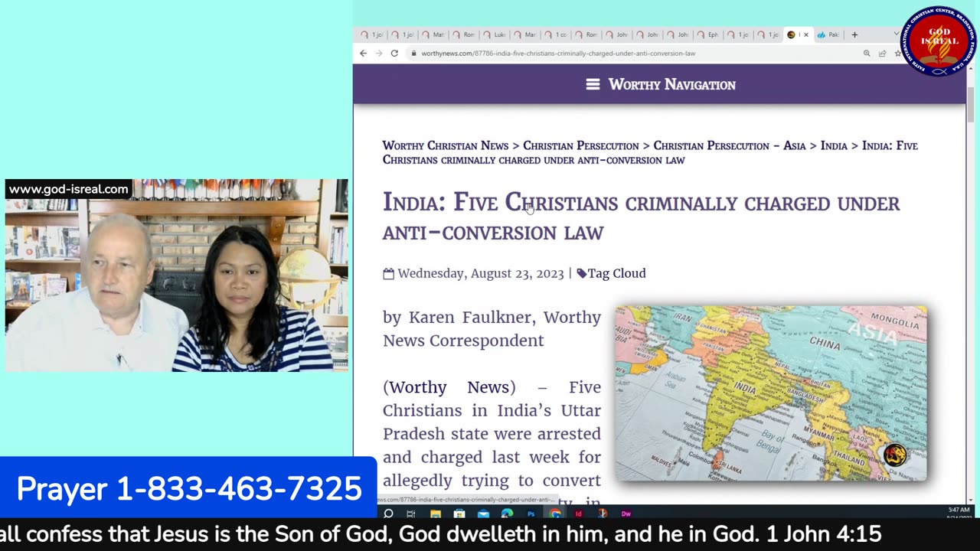The width and height of the screenshot is (980, 551).
Task: Click the bold 'Worthy News' link in article
Action: pos(449,387)
